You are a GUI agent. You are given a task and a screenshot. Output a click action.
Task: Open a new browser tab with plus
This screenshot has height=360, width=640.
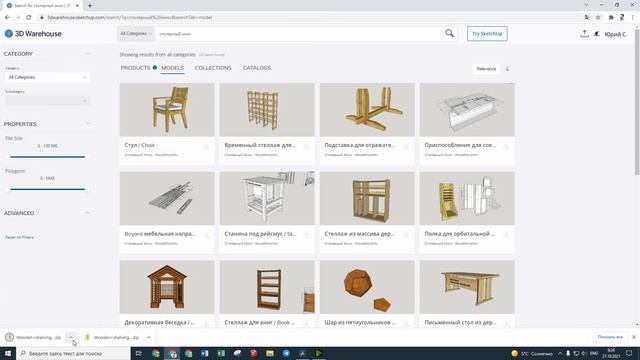tap(90, 5)
